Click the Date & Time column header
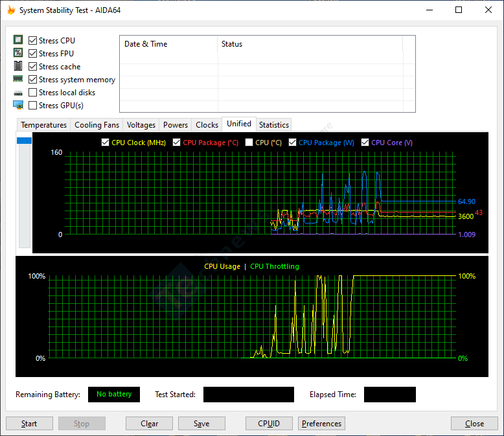504x436 pixels. click(168, 44)
